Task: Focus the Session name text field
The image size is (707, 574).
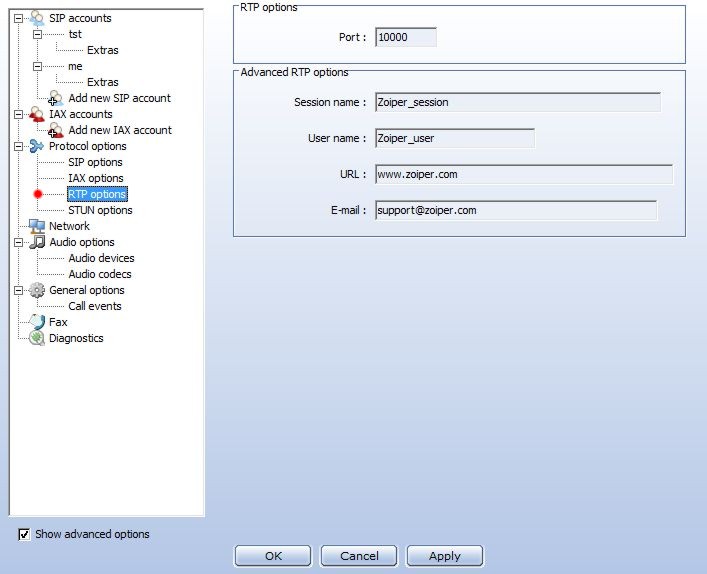Action: pyautogui.click(x=517, y=102)
